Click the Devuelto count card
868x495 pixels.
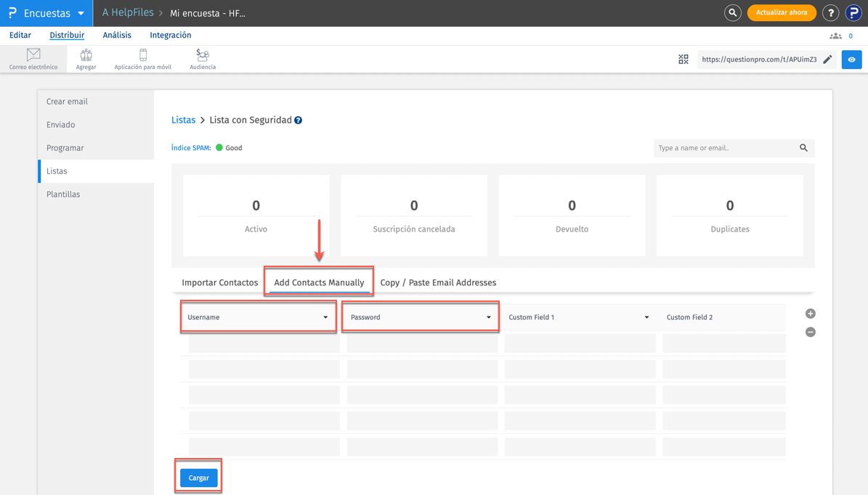pyautogui.click(x=572, y=215)
